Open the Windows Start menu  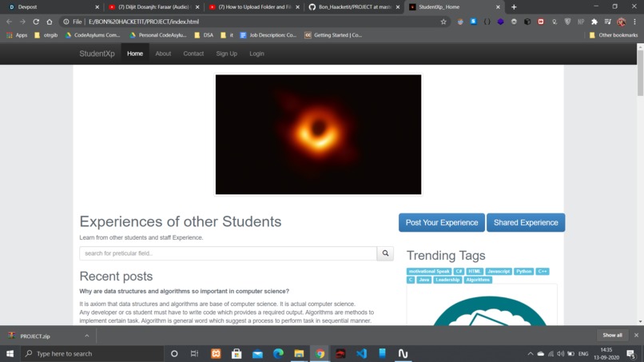[10, 353]
